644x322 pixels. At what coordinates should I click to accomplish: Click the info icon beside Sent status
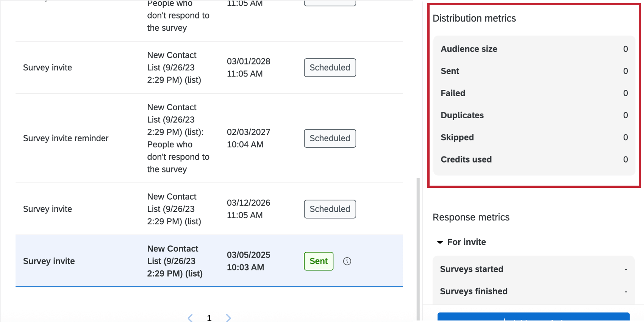(347, 261)
